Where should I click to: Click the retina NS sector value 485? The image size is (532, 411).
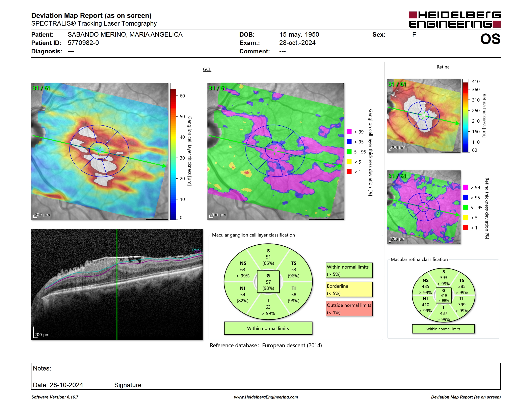coord(425,286)
